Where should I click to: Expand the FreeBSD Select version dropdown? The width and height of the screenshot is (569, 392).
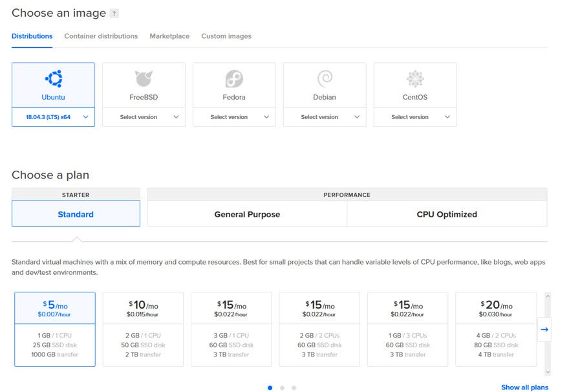coord(144,117)
